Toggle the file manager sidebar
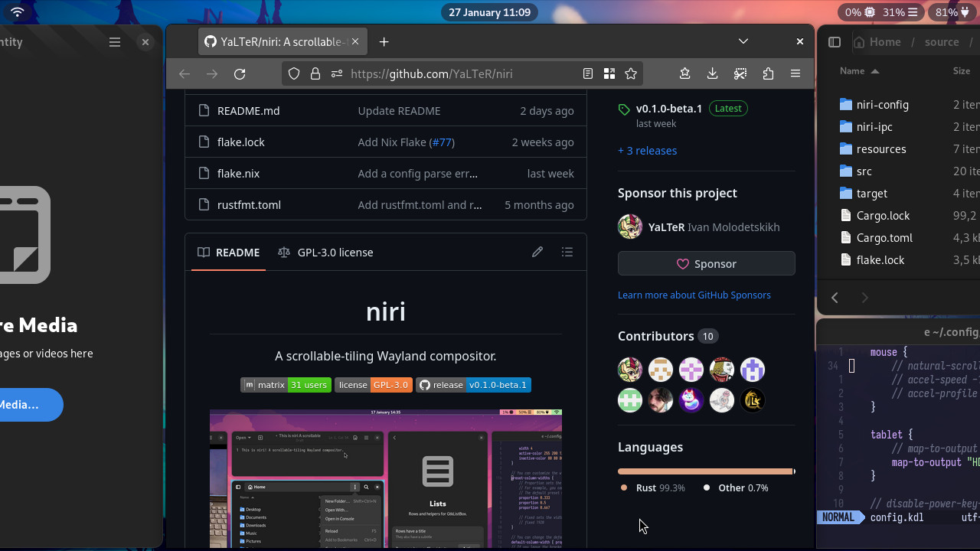Screen dimensions: 980x551 pos(835,42)
